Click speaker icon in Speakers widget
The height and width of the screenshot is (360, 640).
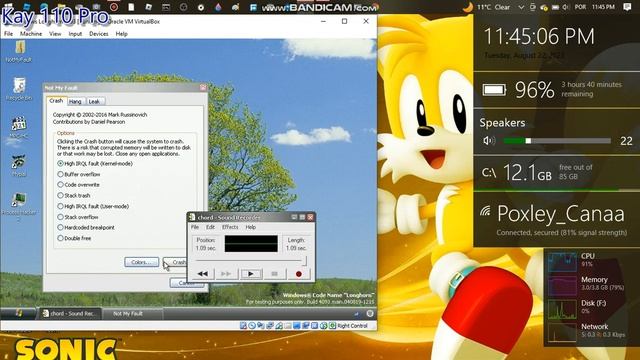(489, 141)
